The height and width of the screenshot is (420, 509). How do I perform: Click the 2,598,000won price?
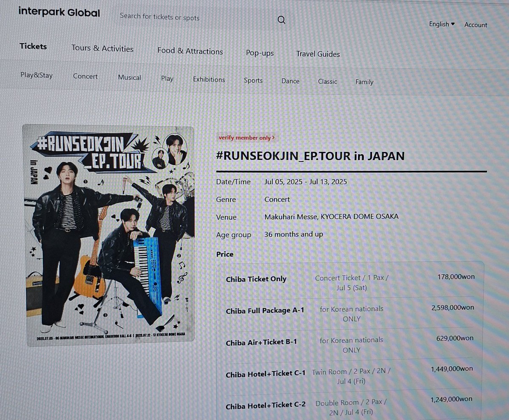[x=453, y=308]
